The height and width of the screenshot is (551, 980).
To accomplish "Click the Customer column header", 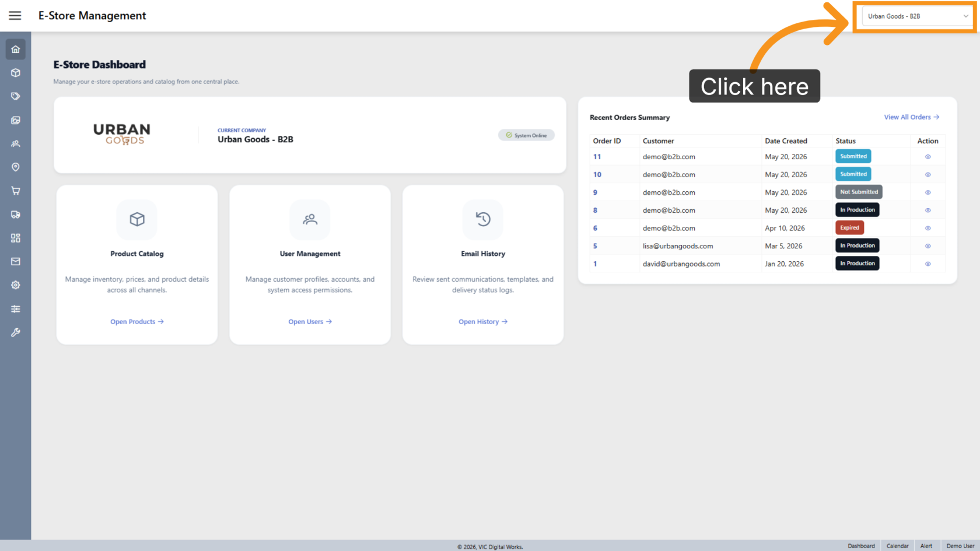I will point(658,141).
